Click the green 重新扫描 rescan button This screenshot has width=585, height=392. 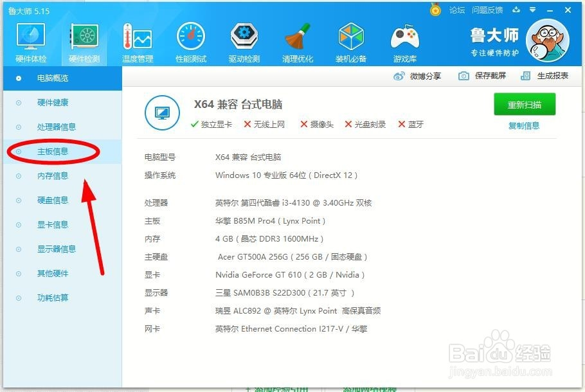(525, 105)
